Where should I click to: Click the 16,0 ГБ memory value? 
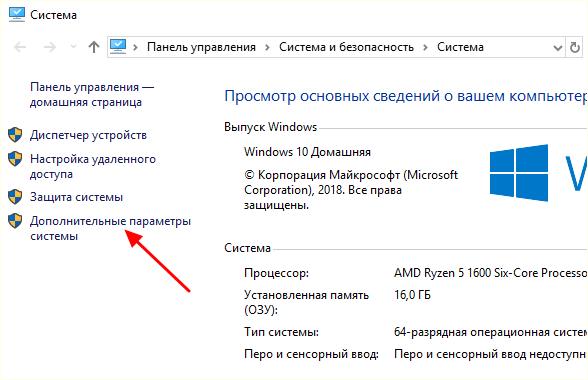coord(412,295)
